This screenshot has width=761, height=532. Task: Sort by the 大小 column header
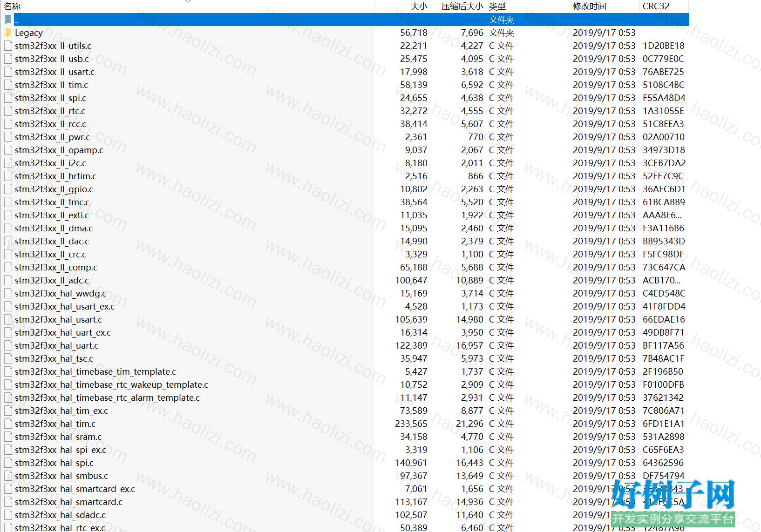click(402, 6)
